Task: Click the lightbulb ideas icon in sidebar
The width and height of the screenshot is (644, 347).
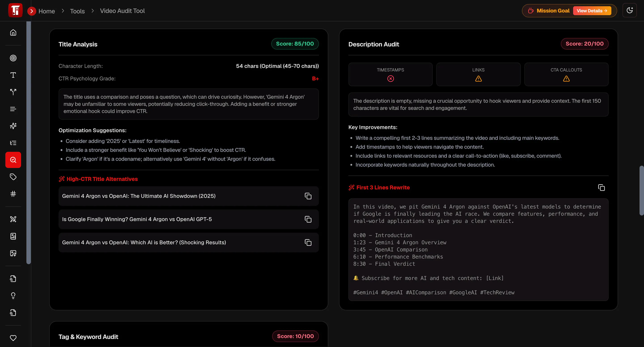Action: [x=13, y=296]
